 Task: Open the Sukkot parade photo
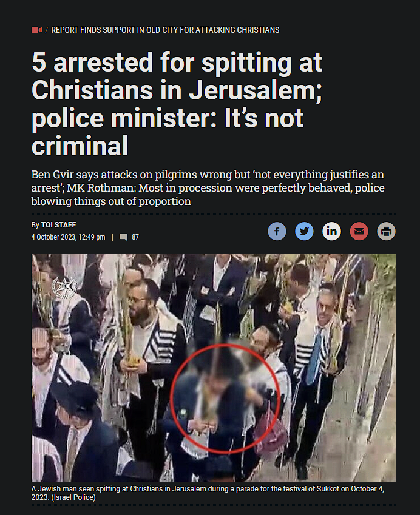tap(214, 368)
